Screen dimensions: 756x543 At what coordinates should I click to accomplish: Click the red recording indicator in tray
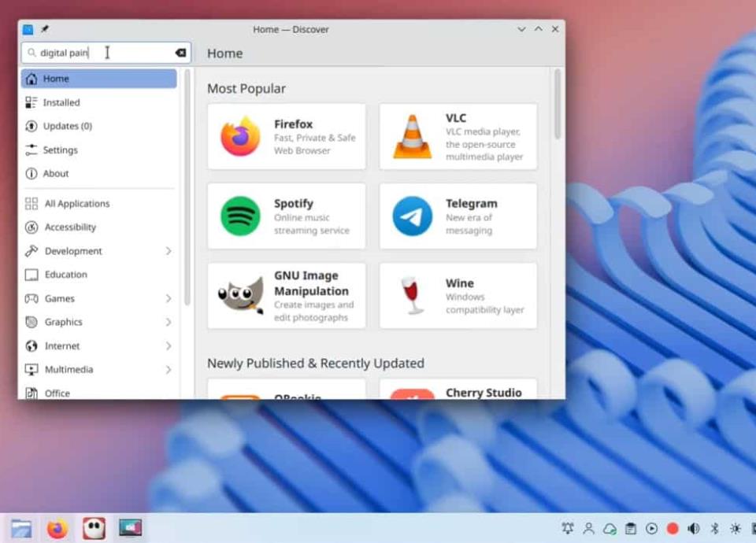(673, 529)
